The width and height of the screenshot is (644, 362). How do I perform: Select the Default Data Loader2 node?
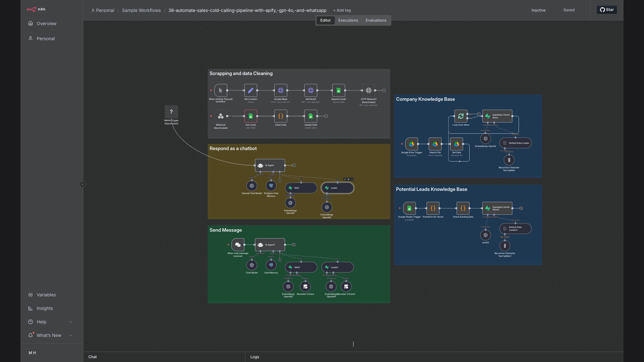(x=516, y=229)
